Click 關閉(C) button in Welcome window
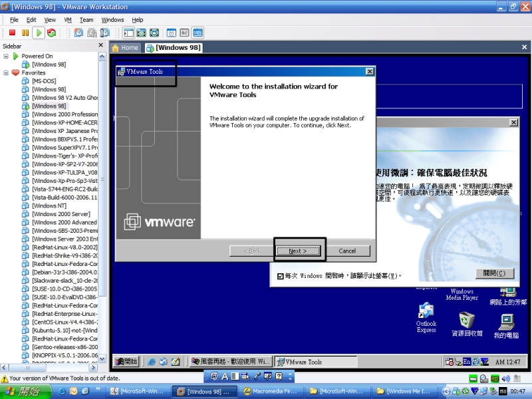The width and height of the screenshot is (532, 399). [494, 273]
